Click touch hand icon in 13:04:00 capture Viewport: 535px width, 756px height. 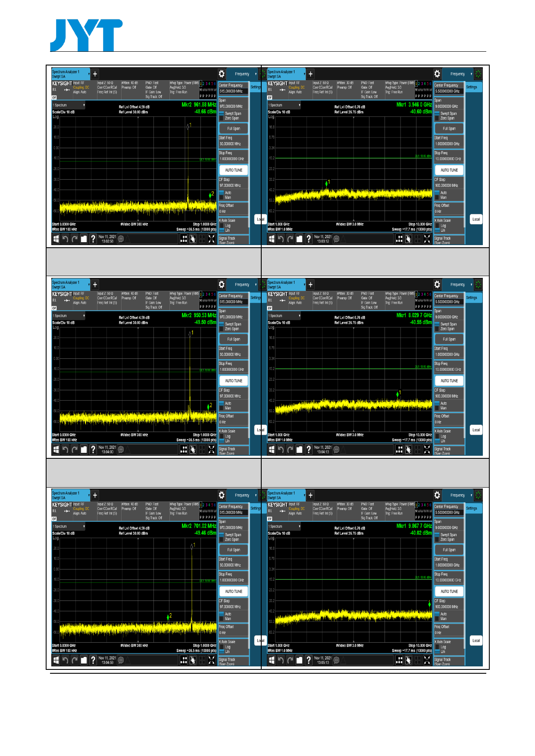193,449
